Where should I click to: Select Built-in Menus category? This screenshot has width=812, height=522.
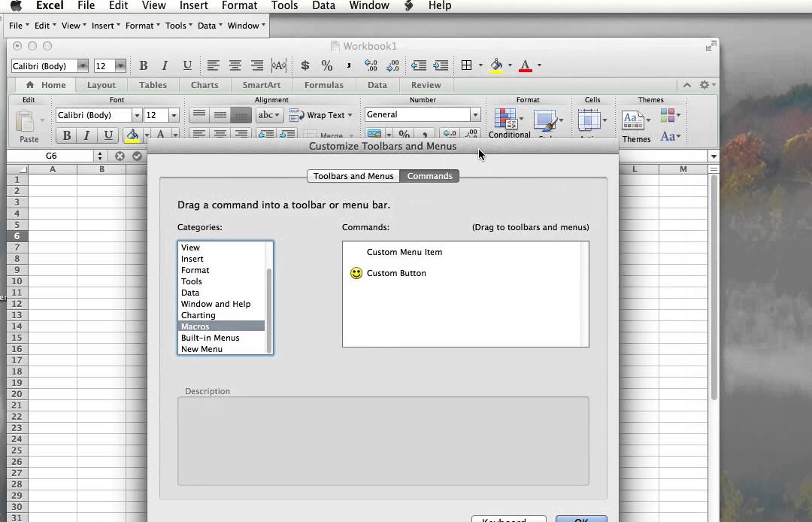coord(221,338)
